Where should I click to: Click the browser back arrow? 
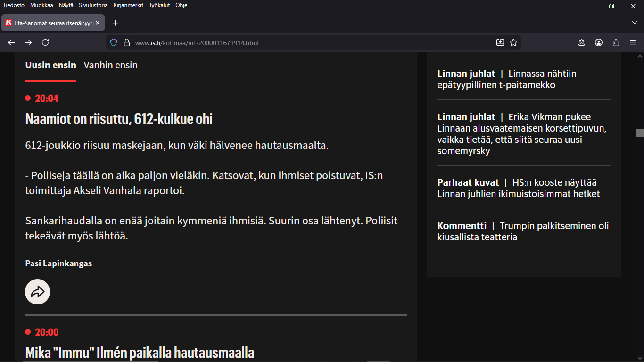[11, 42]
